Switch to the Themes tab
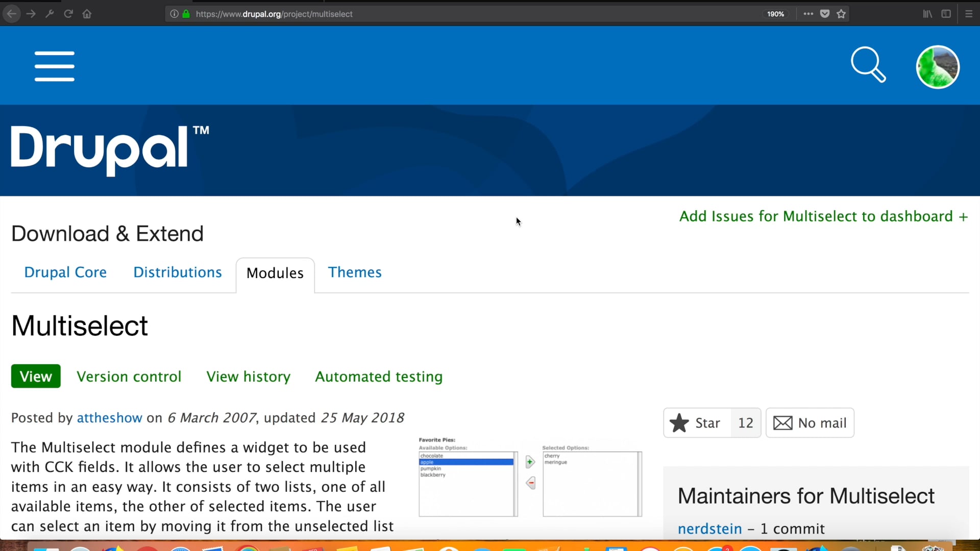 click(355, 272)
